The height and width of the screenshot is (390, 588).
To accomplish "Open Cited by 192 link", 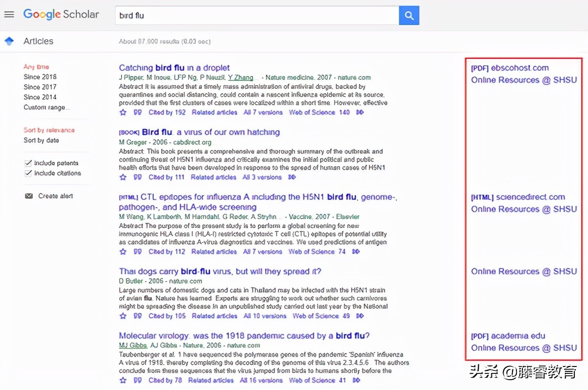I will pos(167,112).
